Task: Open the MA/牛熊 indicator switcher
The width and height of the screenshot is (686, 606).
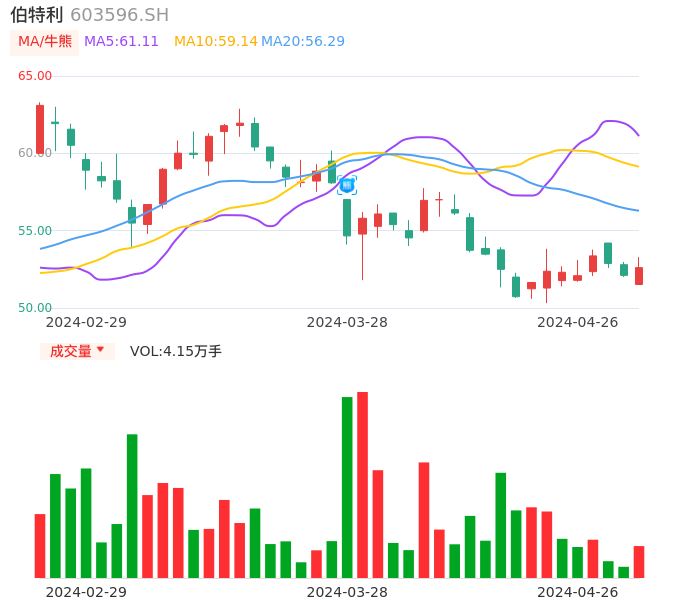Action: (x=45, y=42)
